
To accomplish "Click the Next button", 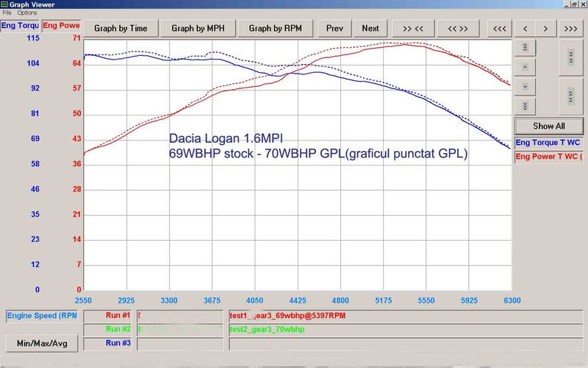I will point(370,29).
